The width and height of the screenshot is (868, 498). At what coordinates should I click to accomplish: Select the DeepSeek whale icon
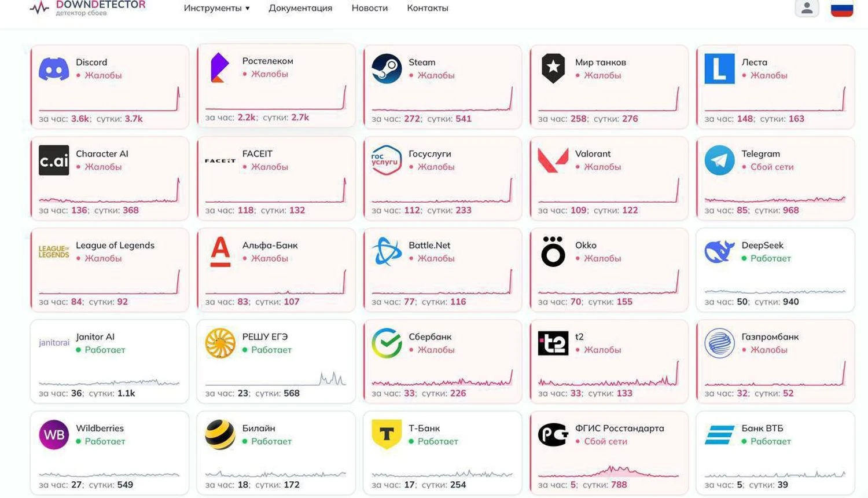719,251
